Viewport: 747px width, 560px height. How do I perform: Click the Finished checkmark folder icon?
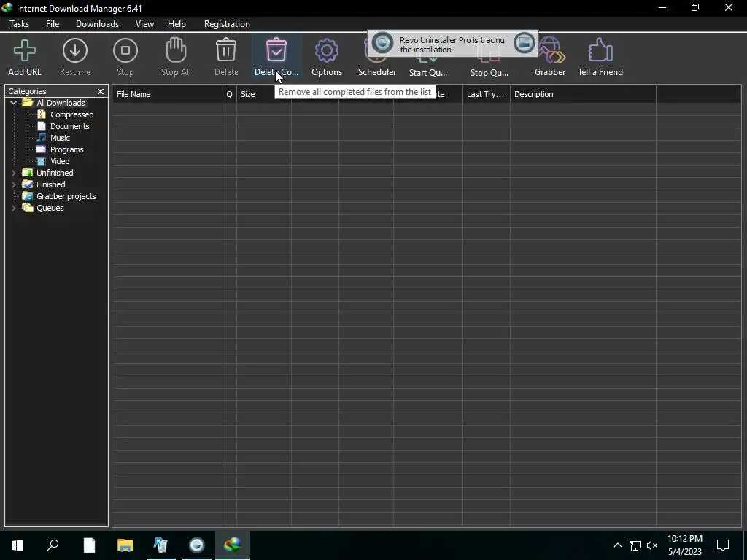28,184
